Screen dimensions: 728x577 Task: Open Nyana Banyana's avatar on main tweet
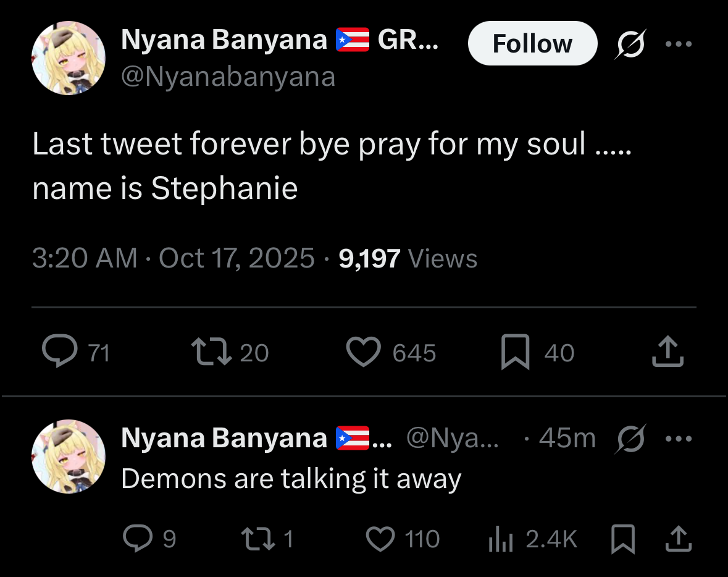(x=69, y=58)
